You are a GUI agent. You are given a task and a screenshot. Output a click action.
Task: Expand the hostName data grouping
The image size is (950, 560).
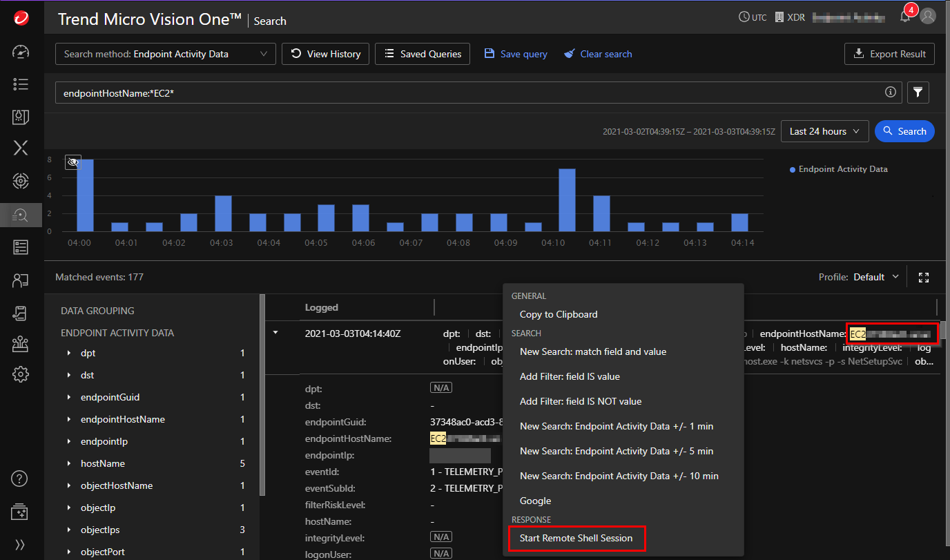tap(69, 464)
